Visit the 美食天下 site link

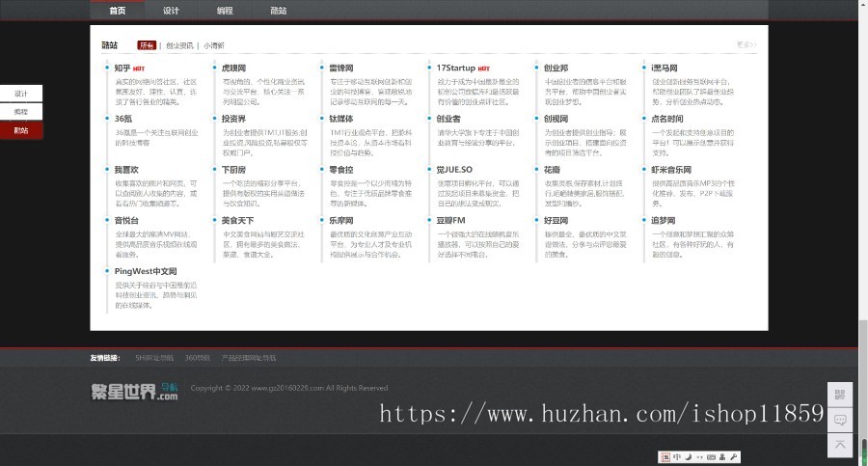coord(237,221)
